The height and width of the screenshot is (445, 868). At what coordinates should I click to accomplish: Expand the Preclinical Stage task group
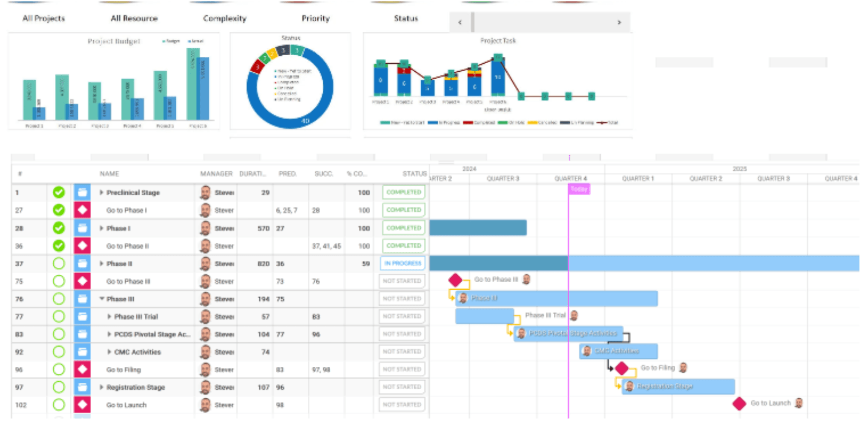click(x=101, y=192)
